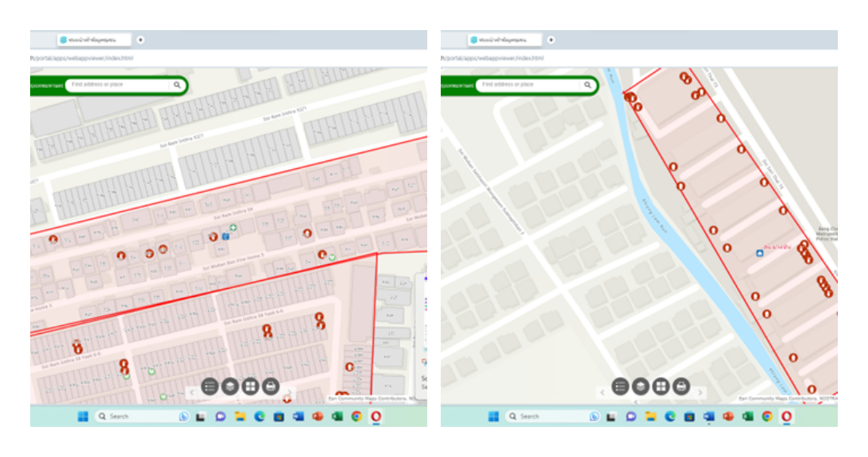Open the Layer List widget in left map
The width and height of the screenshot is (868, 457).
230,386
